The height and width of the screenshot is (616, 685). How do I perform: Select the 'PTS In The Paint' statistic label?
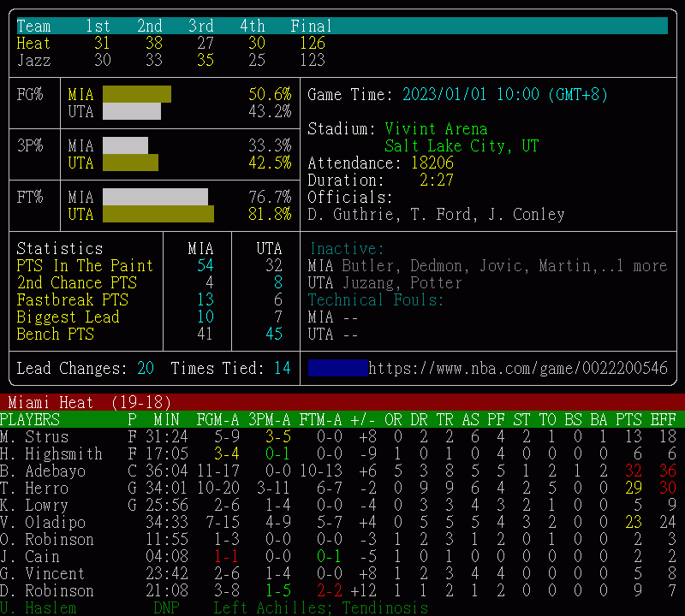(85, 266)
